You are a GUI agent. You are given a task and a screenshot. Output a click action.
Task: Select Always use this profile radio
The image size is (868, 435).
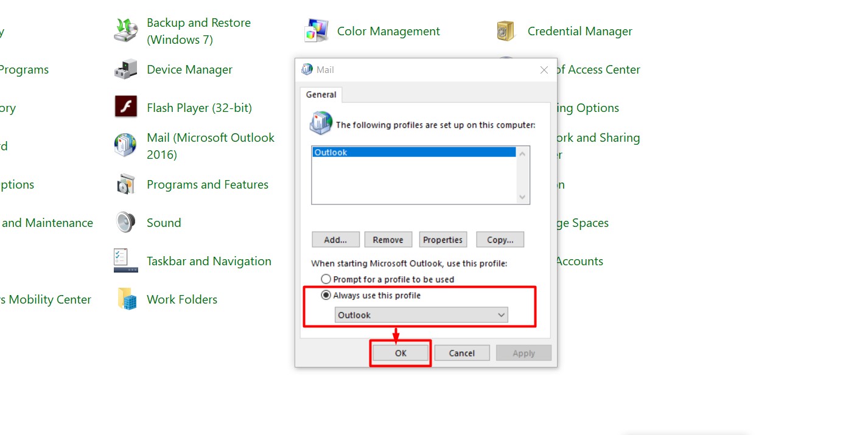pyautogui.click(x=326, y=295)
